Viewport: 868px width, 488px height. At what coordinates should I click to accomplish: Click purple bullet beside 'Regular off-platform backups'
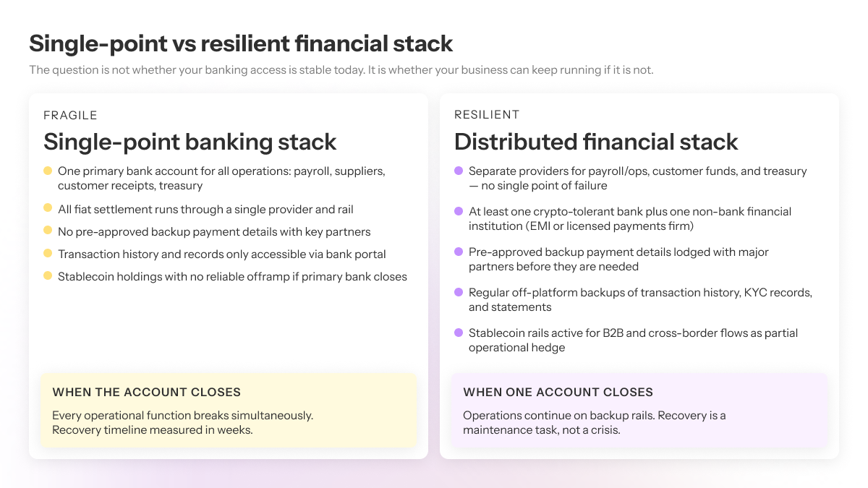459,292
